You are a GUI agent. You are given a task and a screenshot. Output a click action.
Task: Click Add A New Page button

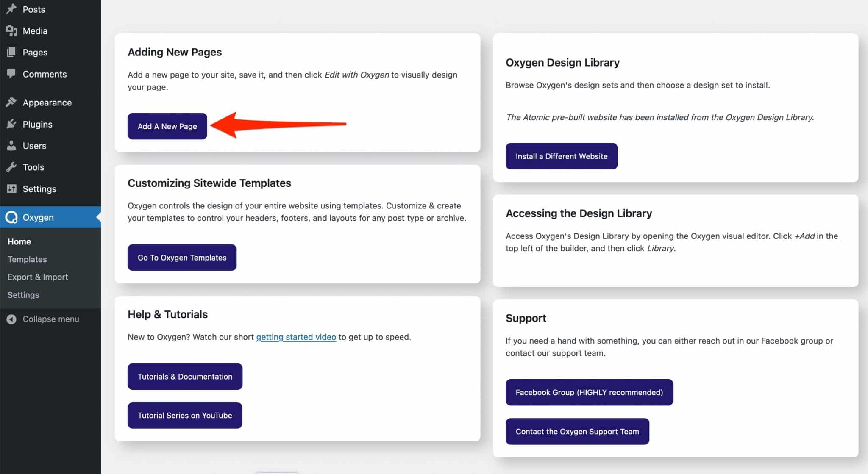coord(167,126)
